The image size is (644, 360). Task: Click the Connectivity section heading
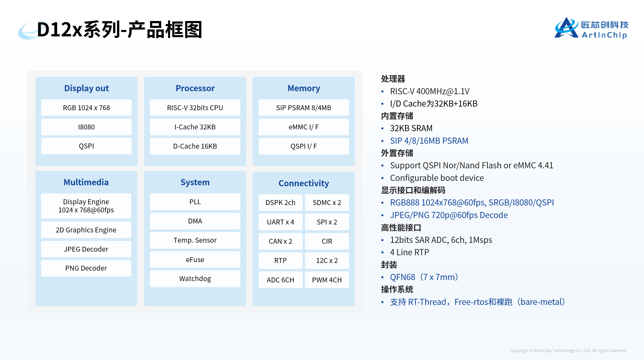304,183
